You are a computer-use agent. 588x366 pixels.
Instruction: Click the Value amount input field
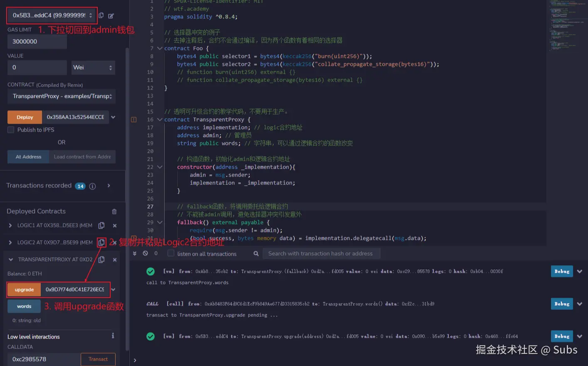coord(37,67)
